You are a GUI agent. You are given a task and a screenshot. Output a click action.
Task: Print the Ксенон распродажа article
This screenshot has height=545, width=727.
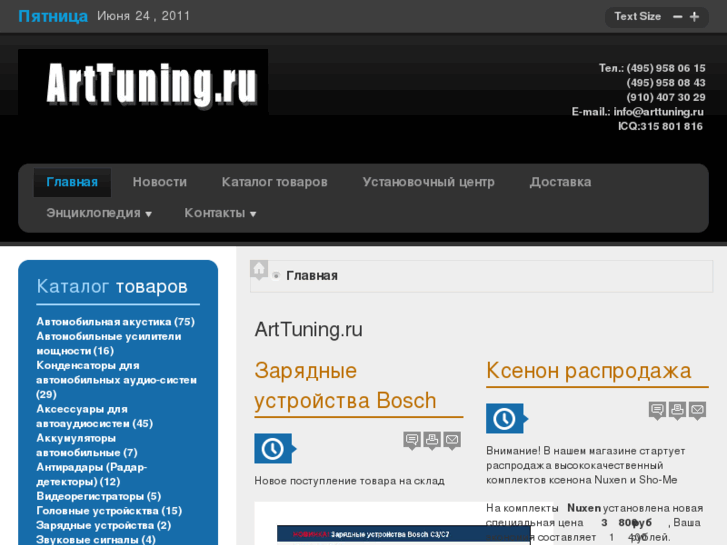click(677, 410)
